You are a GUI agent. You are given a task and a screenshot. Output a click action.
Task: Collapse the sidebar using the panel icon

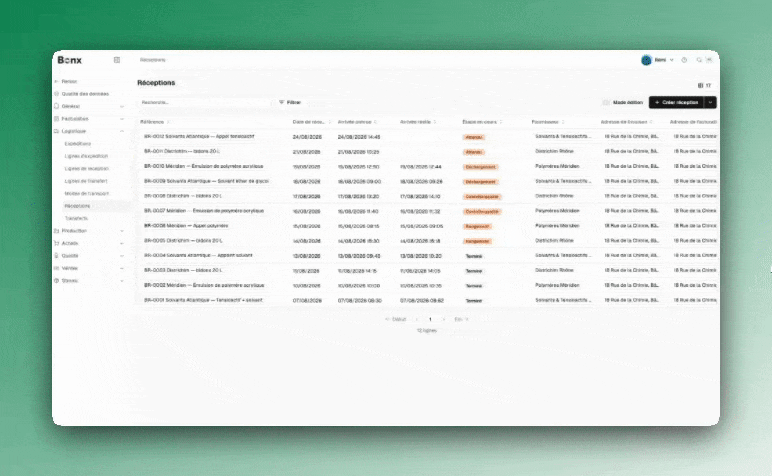[117, 60]
